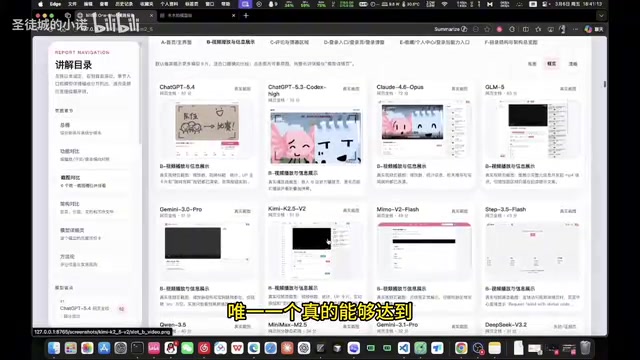Click 真实截图 badge on ChatGPT-5.4 card

point(242,89)
